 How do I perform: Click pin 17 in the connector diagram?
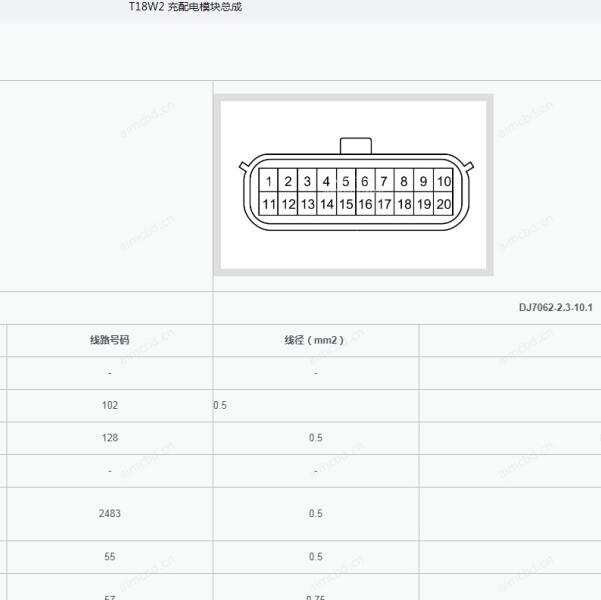pyautogui.click(x=384, y=204)
